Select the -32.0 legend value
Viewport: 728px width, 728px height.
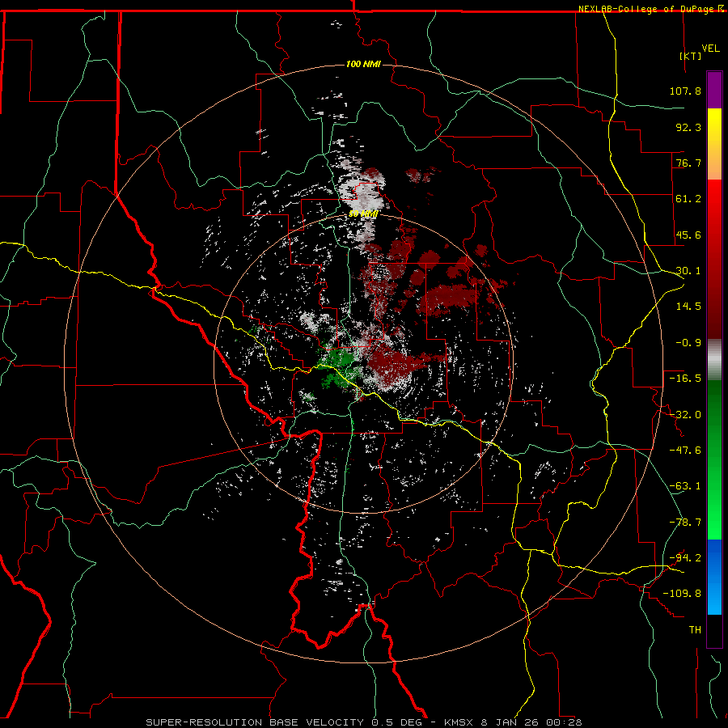685,415
